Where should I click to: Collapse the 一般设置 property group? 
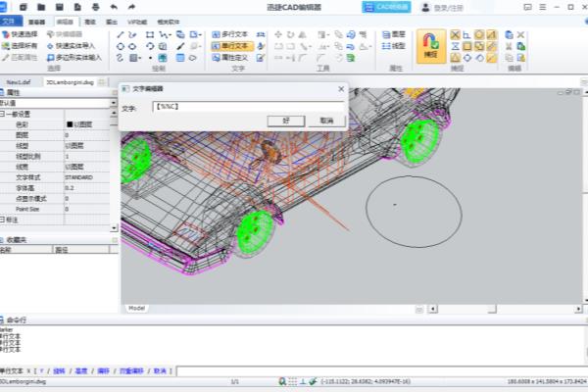pos(3,114)
